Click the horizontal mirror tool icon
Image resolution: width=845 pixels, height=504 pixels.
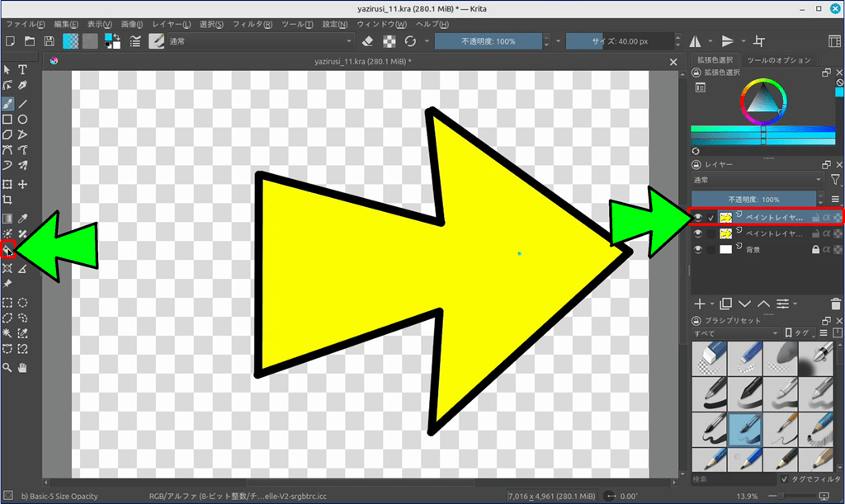(696, 41)
